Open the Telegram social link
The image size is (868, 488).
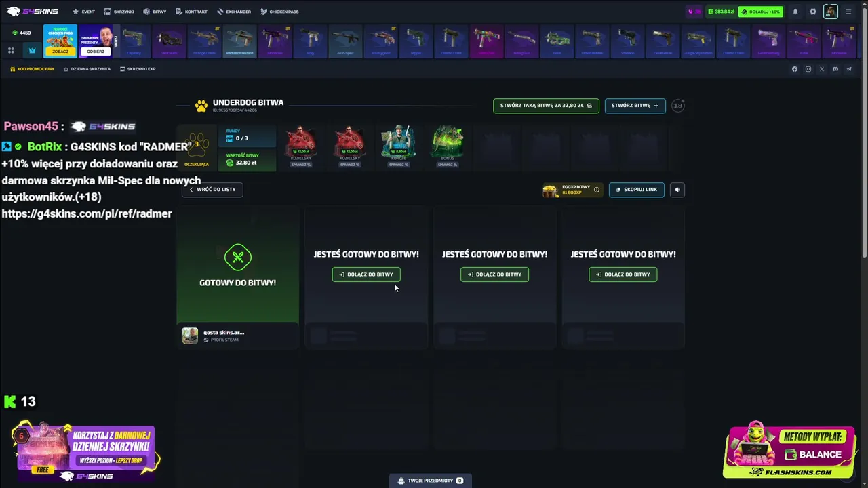pos(849,69)
